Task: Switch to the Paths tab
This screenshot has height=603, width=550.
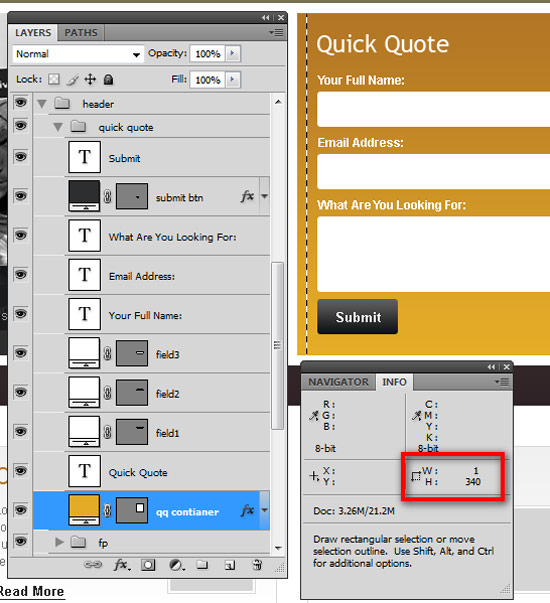Action: click(x=81, y=33)
